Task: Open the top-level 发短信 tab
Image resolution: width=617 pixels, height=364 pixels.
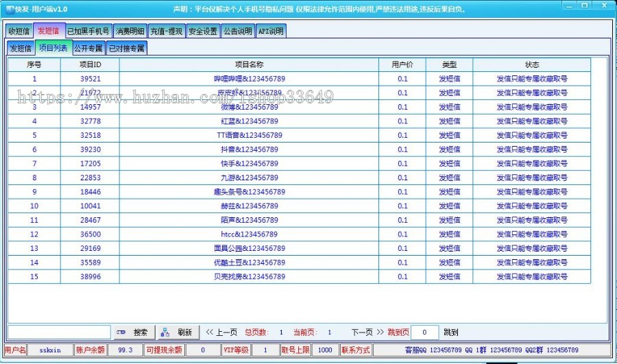Action: click(49, 31)
